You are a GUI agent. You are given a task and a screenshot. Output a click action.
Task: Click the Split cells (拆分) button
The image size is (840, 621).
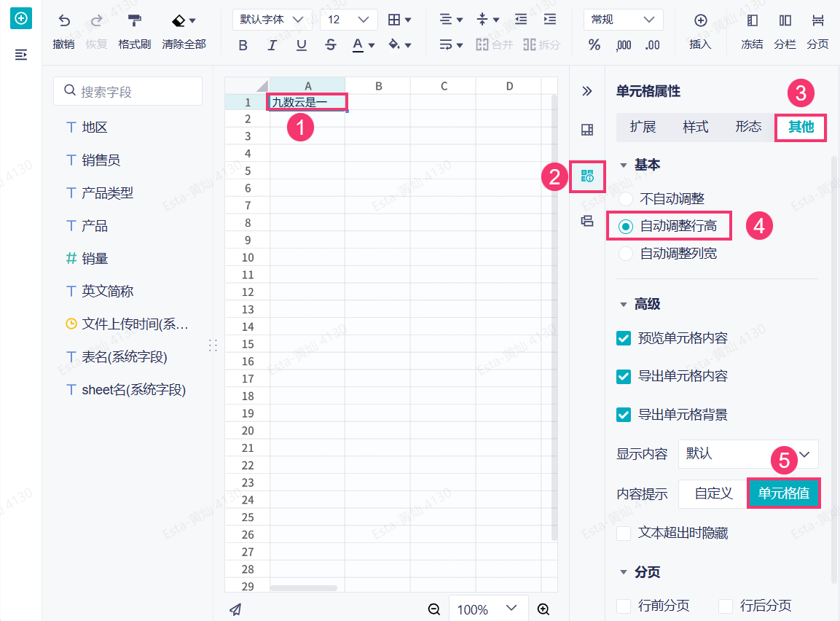(x=541, y=44)
